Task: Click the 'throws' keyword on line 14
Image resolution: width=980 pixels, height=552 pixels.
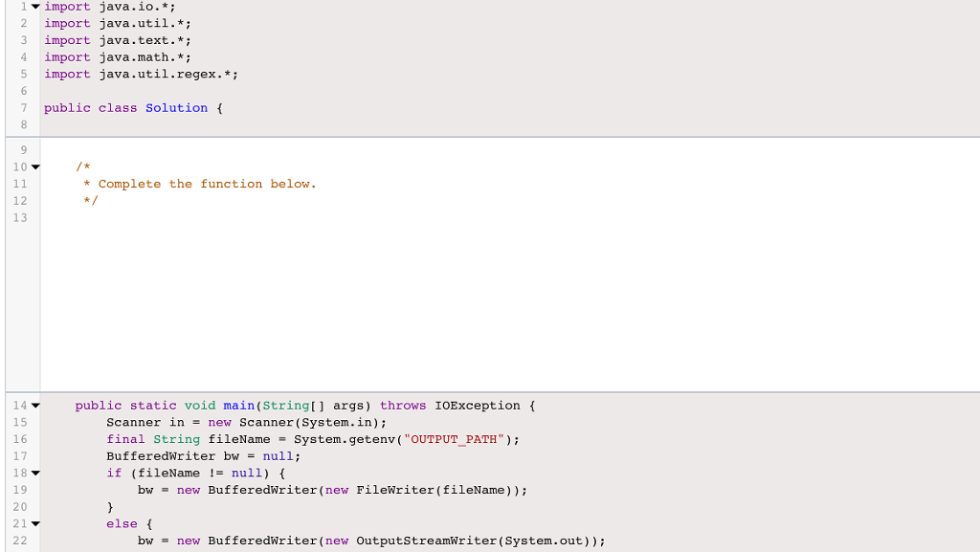Action: point(403,406)
